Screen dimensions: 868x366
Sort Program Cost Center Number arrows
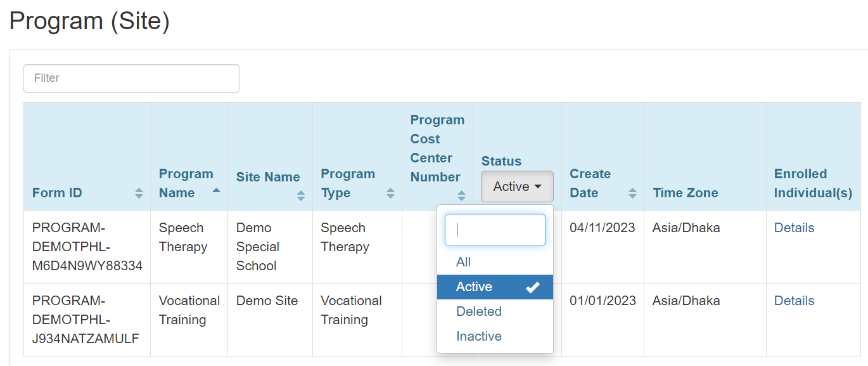[461, 196]
